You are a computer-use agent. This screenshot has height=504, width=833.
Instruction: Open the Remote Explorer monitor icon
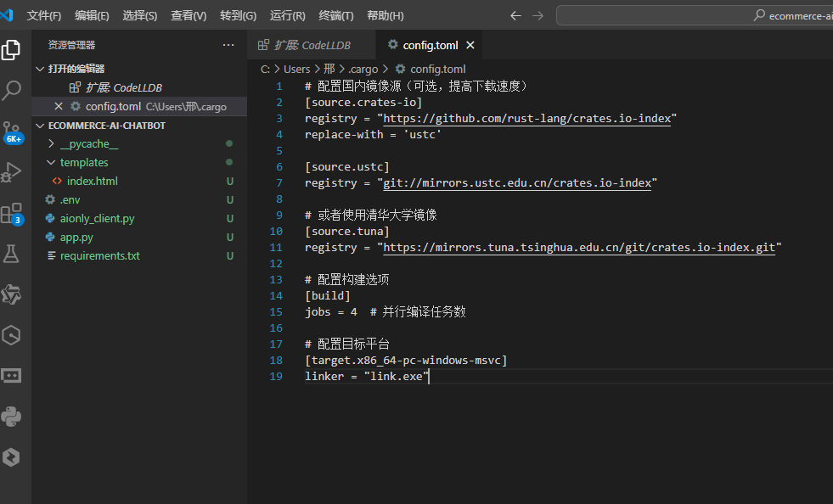point(11,376)
